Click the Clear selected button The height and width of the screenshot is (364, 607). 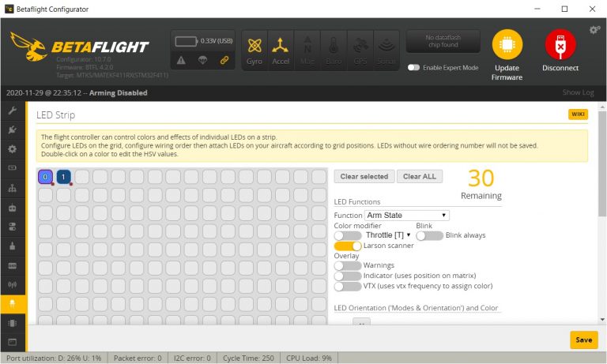tap(364, 176)
